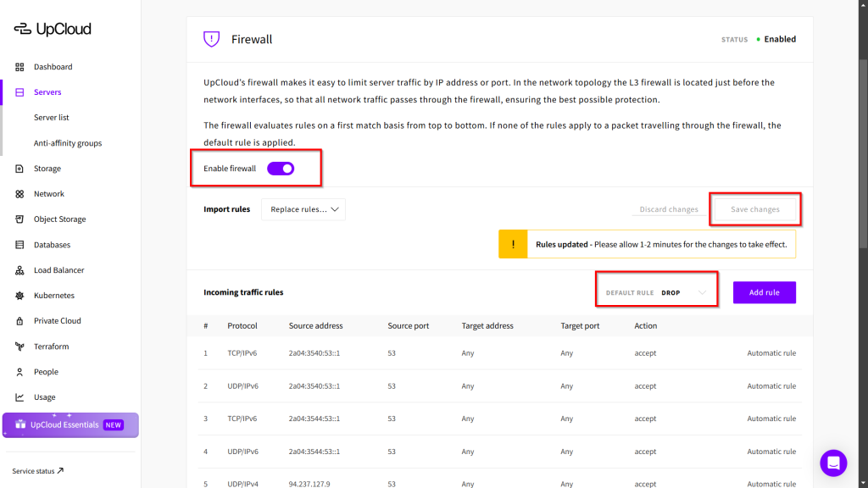Open the Service status link
This screenshot has width=868, height=488.
coord(38,471)
